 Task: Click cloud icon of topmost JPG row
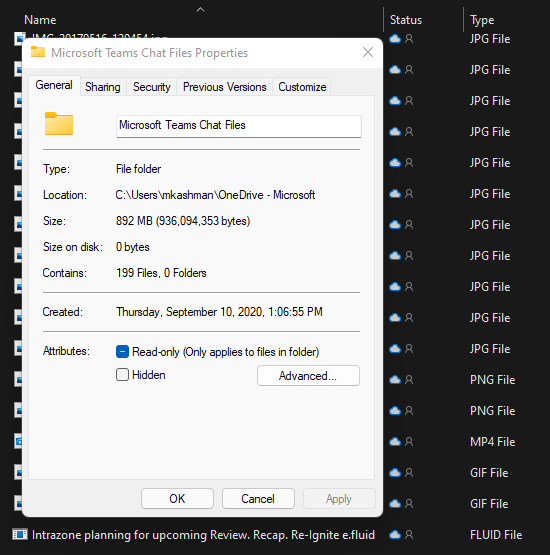[395, 39]
